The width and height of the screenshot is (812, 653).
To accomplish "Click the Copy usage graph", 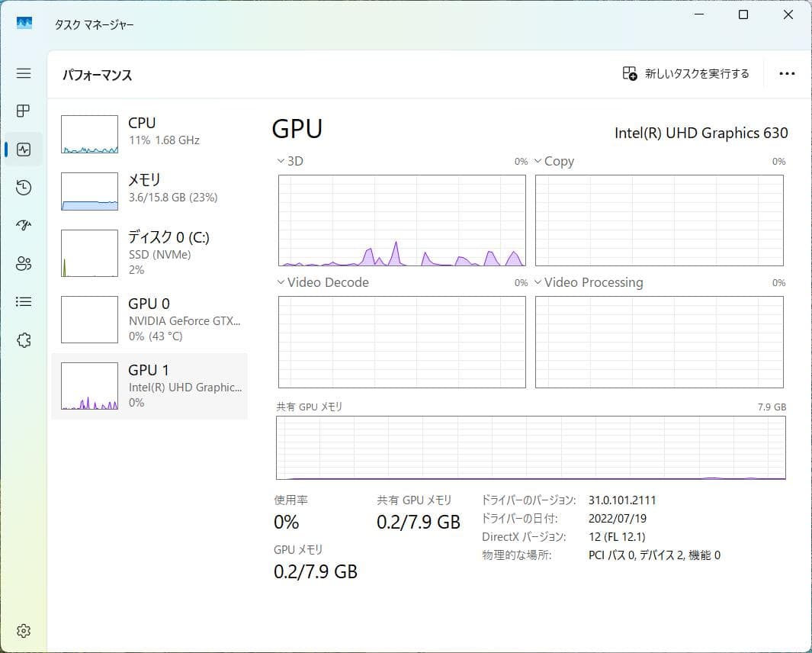I will [660, 220].
